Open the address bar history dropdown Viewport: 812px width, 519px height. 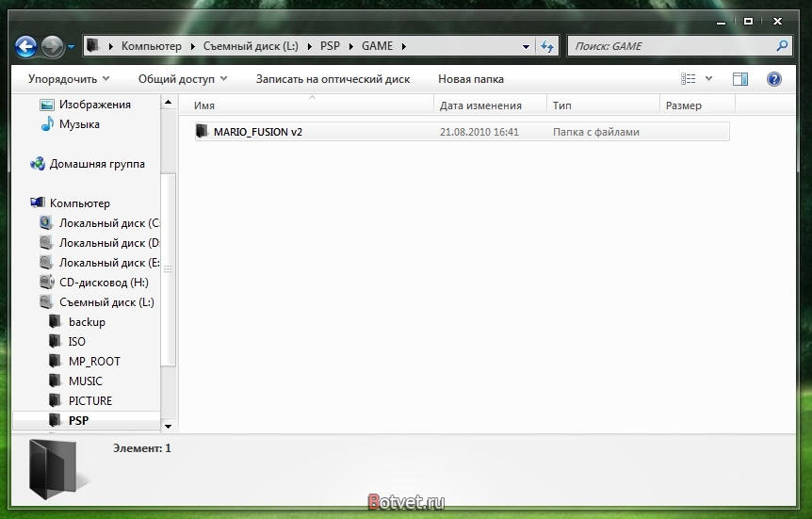pyautogui.click(x=526, y=46)
